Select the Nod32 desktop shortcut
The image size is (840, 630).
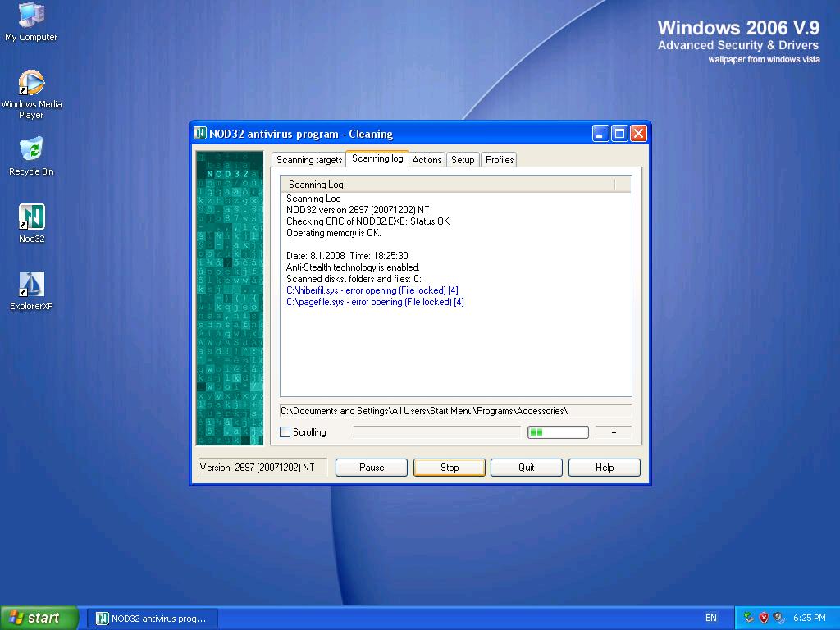[x=32, y=223]
